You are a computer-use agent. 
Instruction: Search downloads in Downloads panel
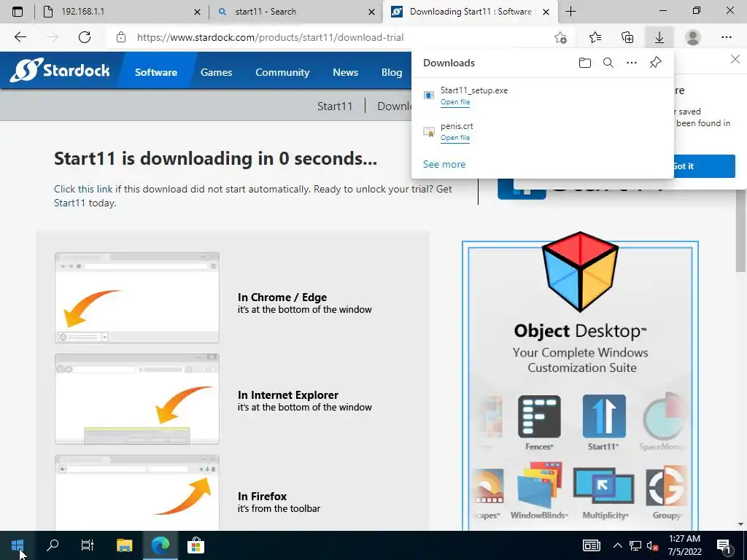point(608,63)
